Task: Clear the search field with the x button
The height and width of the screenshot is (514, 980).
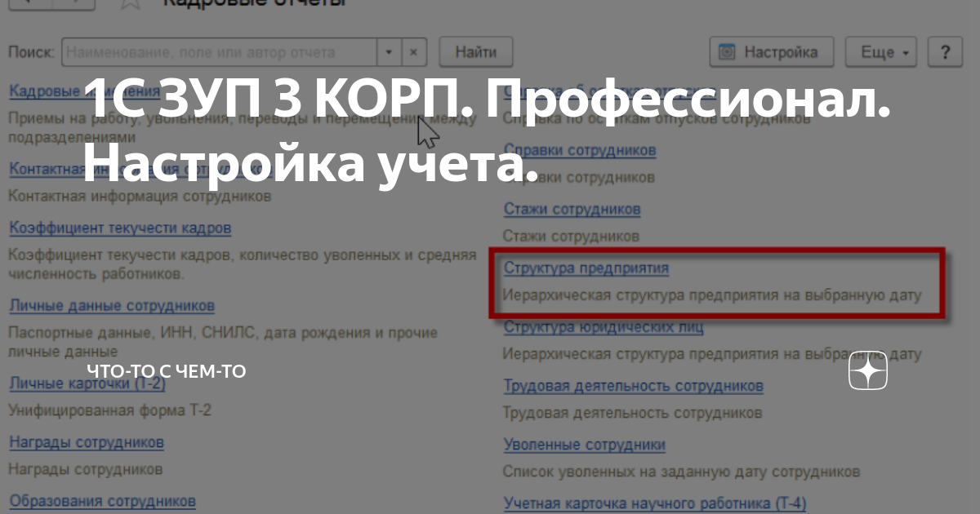Action: coord(413,52)
